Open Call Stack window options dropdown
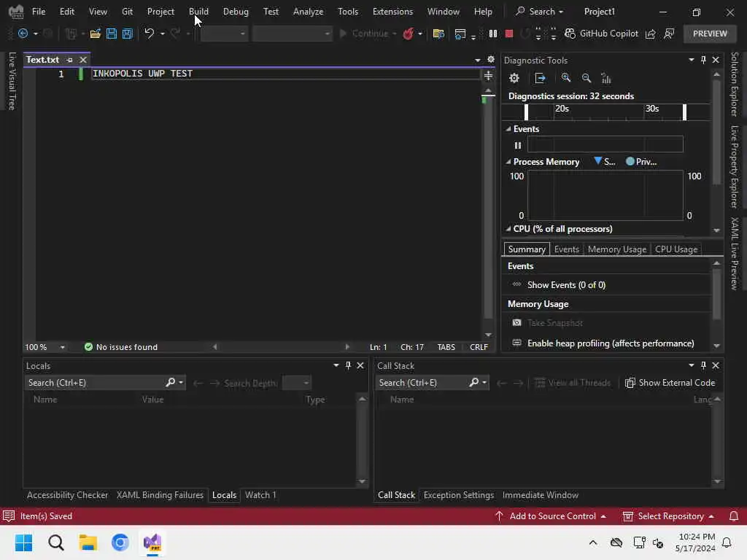The height and width of the screenshot is (560, 747). click(x=692, y=365)
